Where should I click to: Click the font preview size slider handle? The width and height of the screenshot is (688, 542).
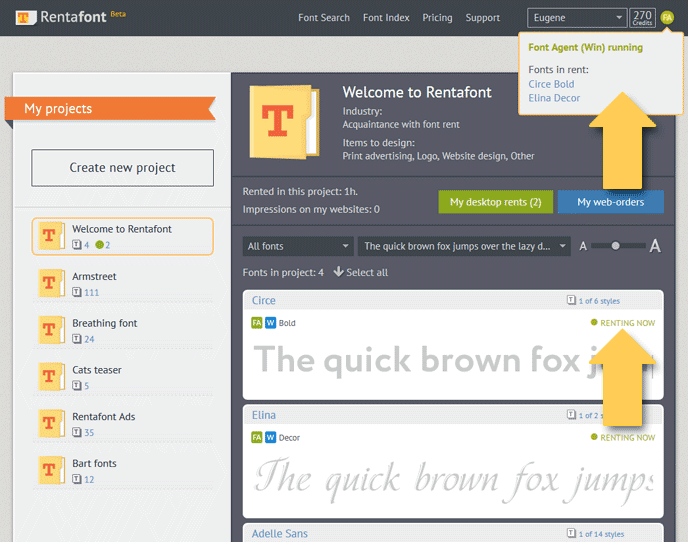[615, 246]
